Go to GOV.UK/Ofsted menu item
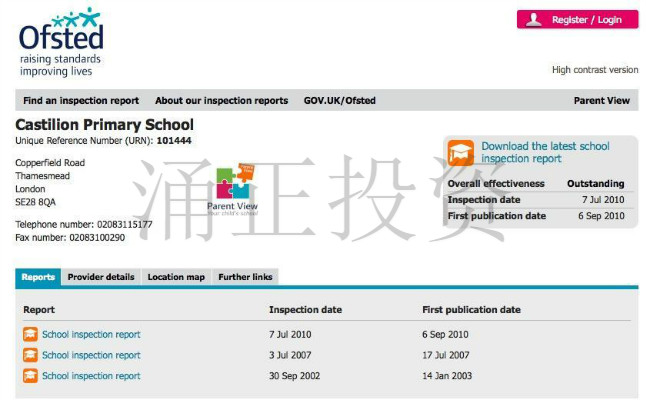This screenshot has width=647, height=400. tap(340, 100)
